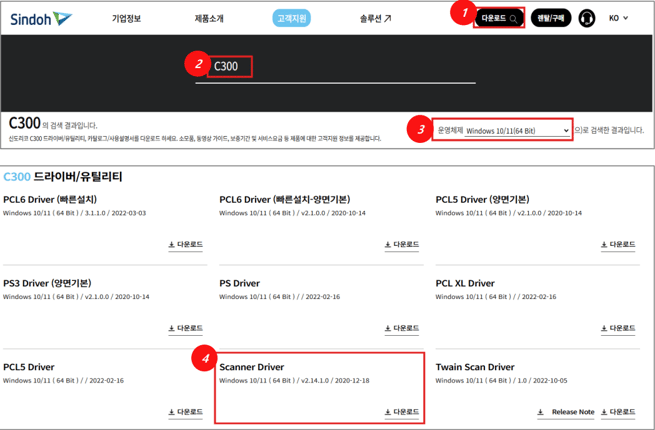Download the PCL XL Driver
This screenshot has height=430, width=655.
(x=618, y=328)
